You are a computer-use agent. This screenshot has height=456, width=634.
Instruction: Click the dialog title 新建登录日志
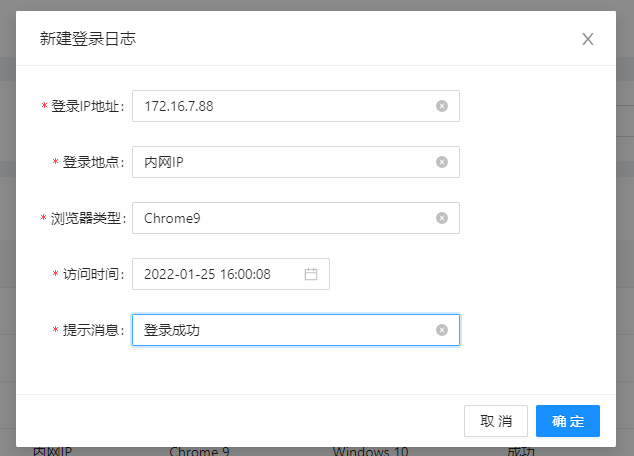88,39
